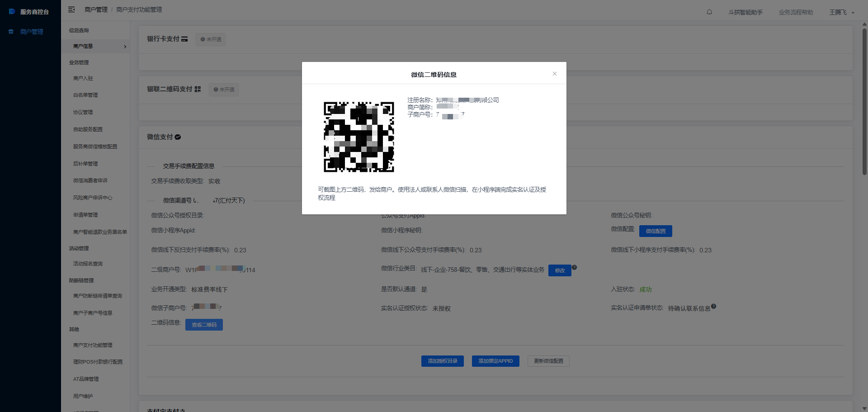Screen dimensions: 868x412
Task: Click the 服务商控台 logo
Action: coord(29,12)
